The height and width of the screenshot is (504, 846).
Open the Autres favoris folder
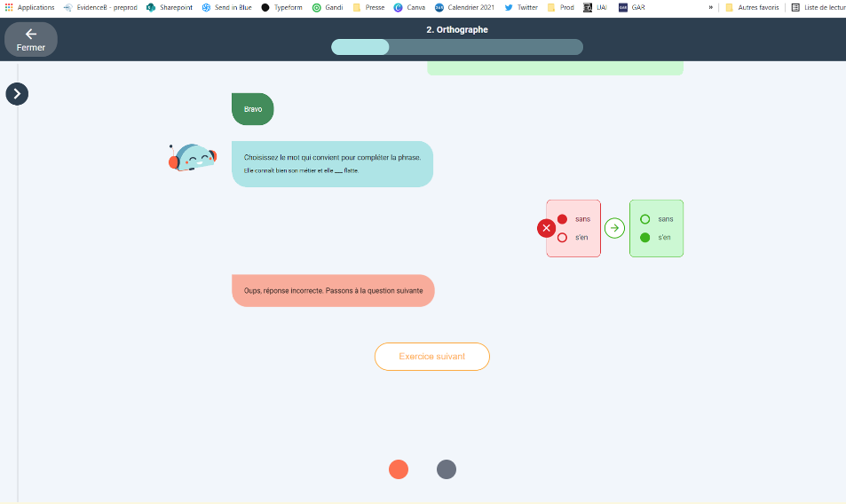coord(753,7)
